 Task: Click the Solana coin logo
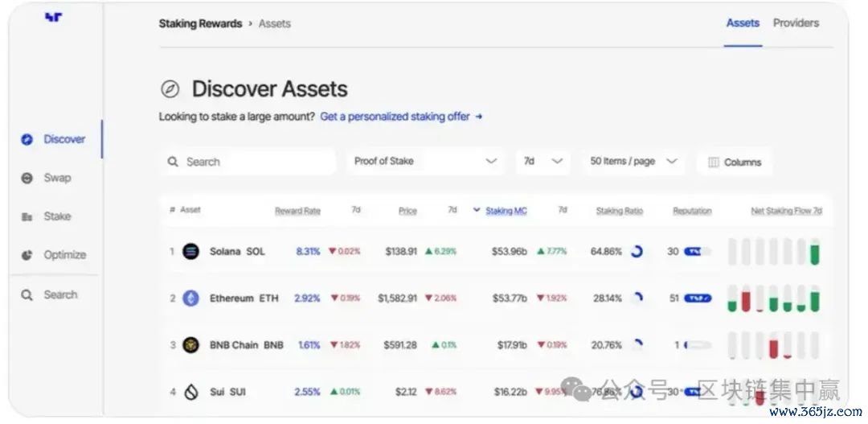[191, 252]
